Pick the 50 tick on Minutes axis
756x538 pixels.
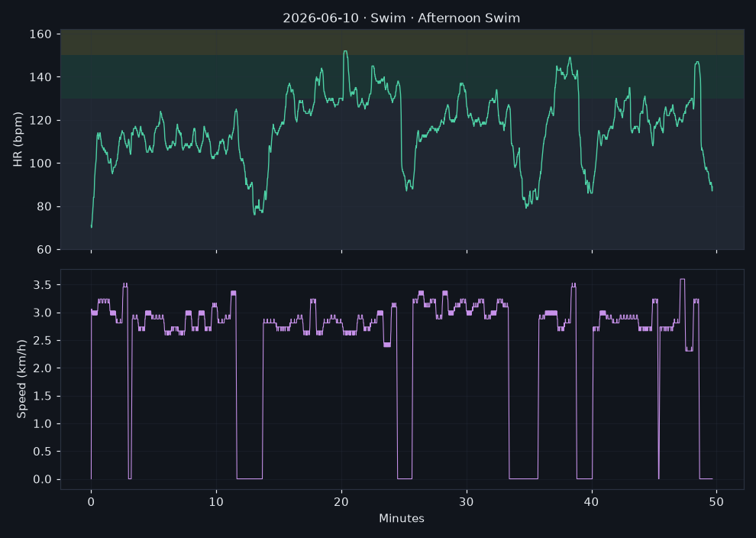717,502
